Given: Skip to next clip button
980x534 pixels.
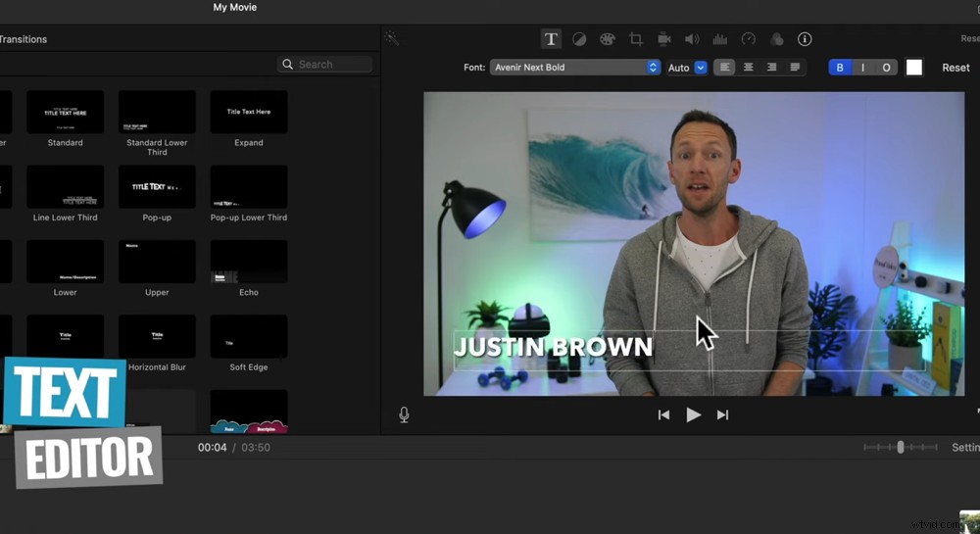Looking at the screenshot, I should 722,414.
